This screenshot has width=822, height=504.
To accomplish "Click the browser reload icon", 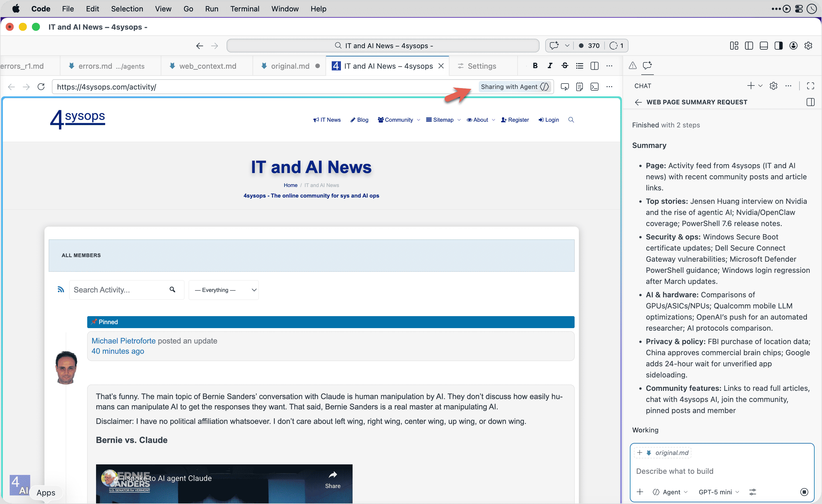I will point(41,87).
